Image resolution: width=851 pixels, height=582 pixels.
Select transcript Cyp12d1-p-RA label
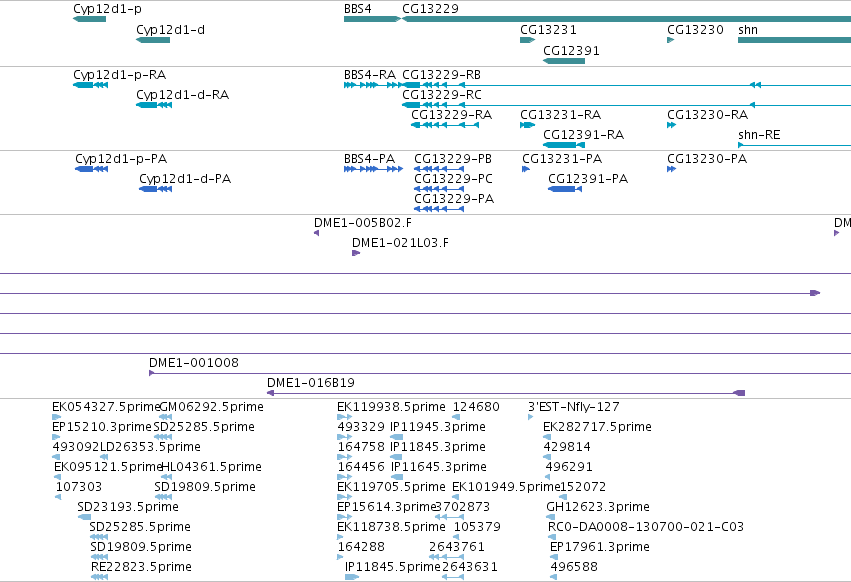tap(119, 75)
